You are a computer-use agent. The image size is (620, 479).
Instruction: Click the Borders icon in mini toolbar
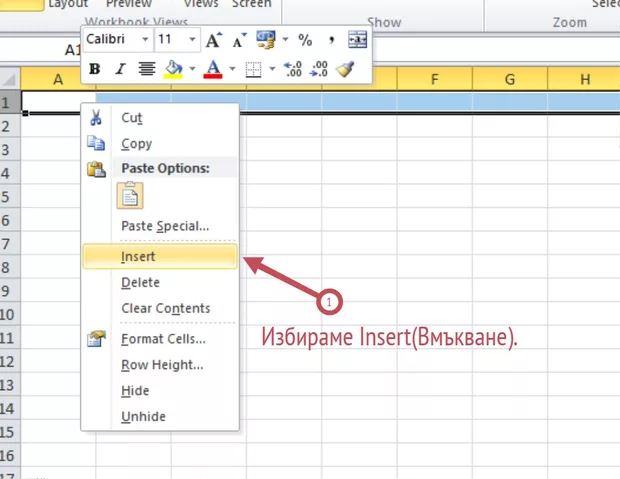(253, 69)
